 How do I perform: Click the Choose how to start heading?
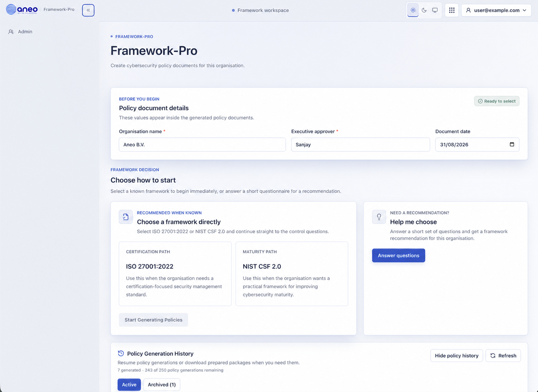[x=143, y=180]
